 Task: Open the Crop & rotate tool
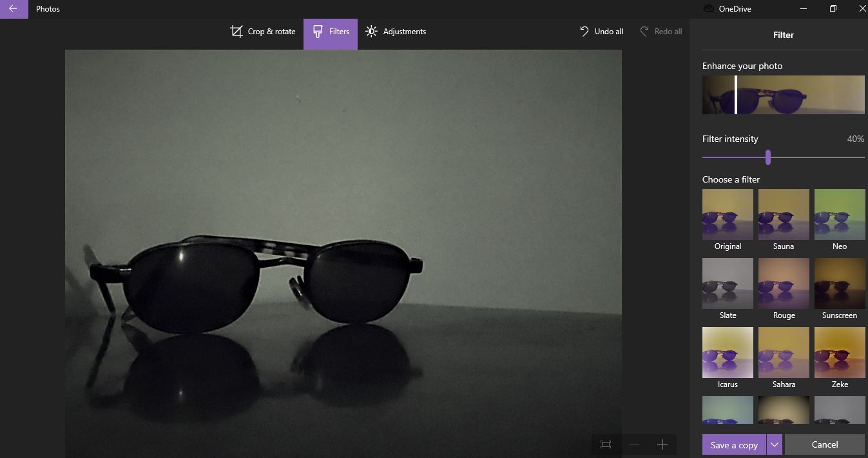pyautogui.click(x=263, y=32)
